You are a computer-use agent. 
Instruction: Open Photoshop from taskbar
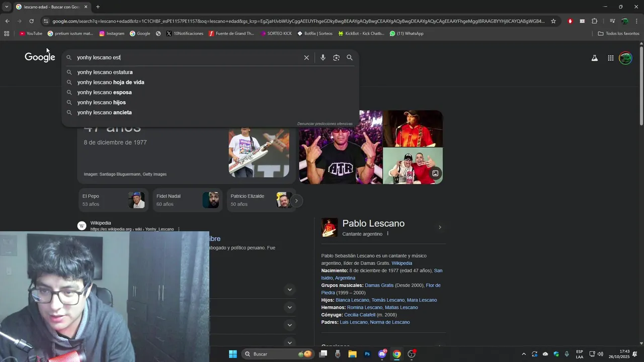tap(367, 354)
